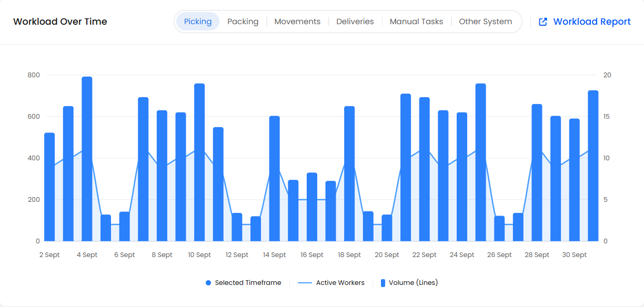Click the '16 Sept' axis label
The image size is (644, 307).
click(312, 255)
